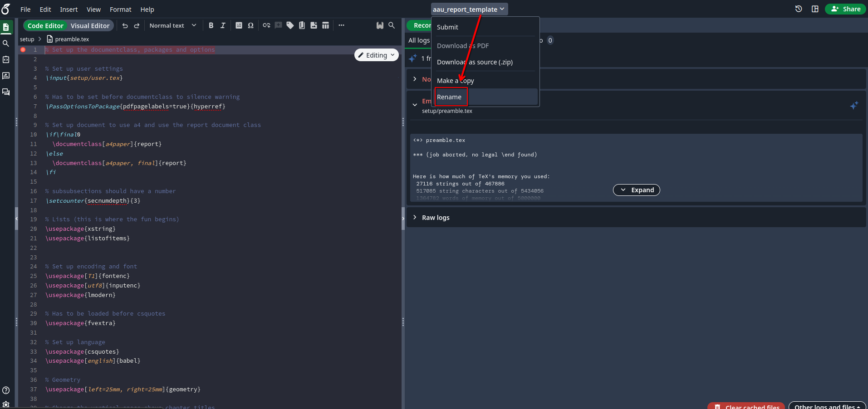This screenshot has width=868, height=409.
Task: Insert a citation
Action: (302, 25)
